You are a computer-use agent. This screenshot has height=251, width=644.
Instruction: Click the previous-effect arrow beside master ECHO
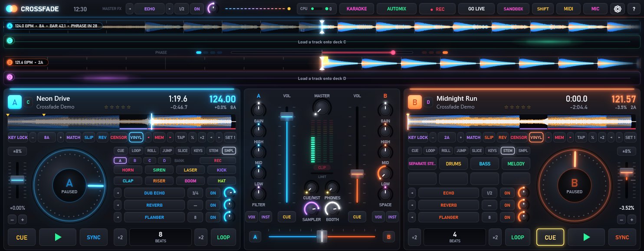129,9
